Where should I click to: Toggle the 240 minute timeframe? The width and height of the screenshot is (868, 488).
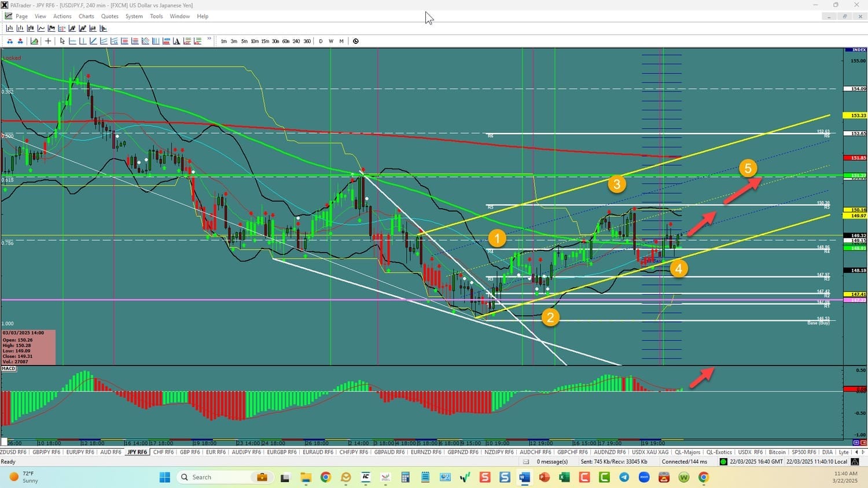click(296, 41)
